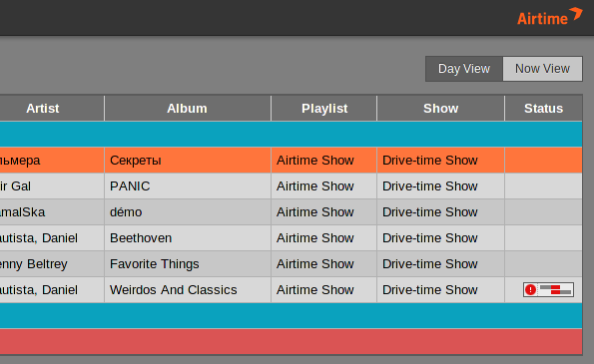Screen dimensions: 594x364
Task: Click Jenny Beltrey artist cell
Action: pos(52,264)
